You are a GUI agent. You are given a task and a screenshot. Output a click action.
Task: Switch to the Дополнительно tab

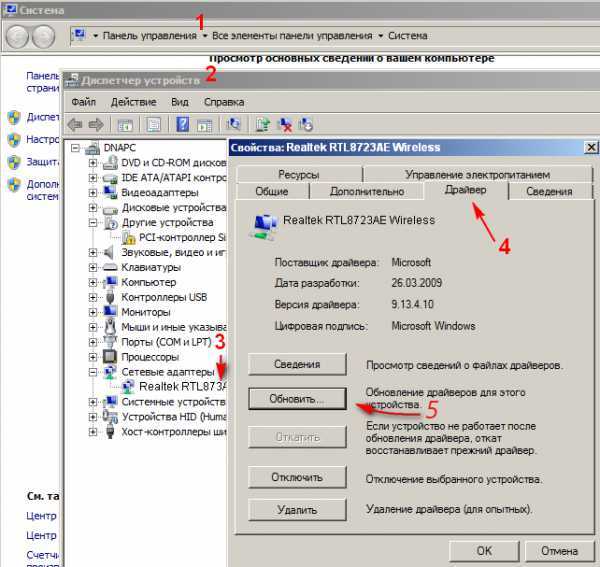click(367, 191)
